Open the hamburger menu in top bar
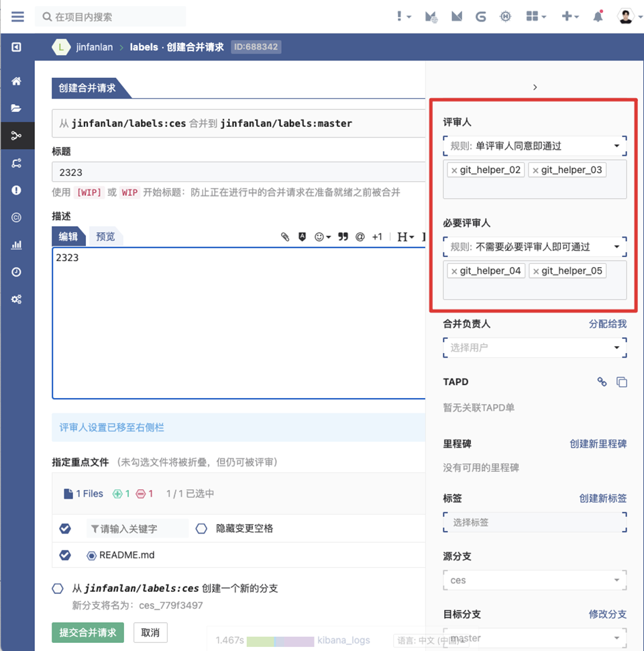 17,17
